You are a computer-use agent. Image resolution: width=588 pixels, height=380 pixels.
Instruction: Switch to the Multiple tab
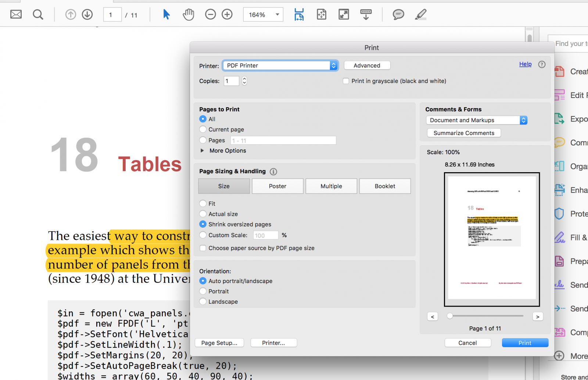click(331, 186)
